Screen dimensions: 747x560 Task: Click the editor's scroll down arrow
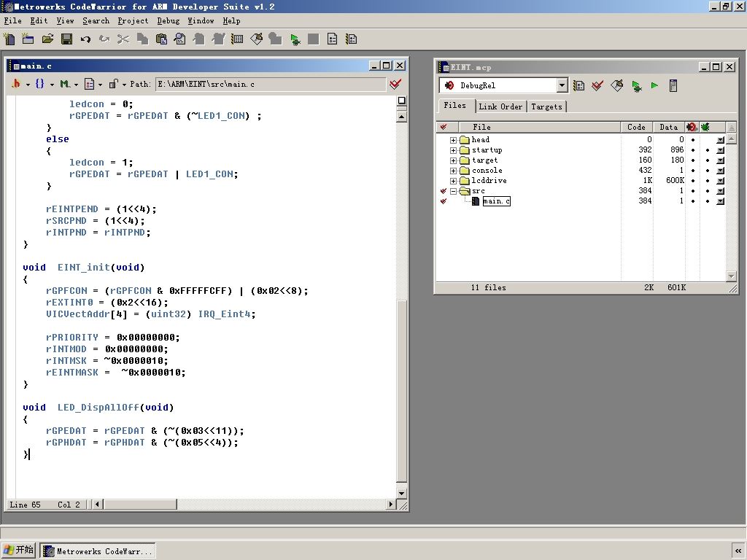[x=402, y=494]
